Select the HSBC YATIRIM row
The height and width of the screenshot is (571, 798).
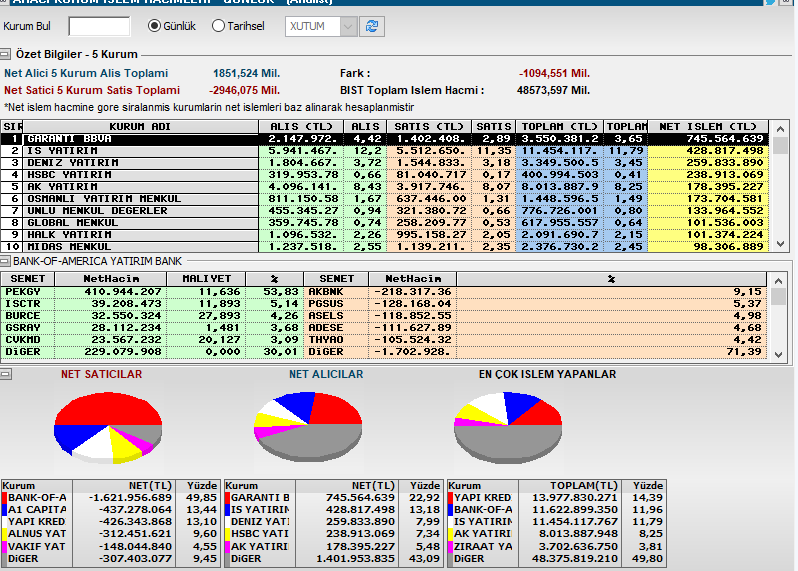pos(384,175)
